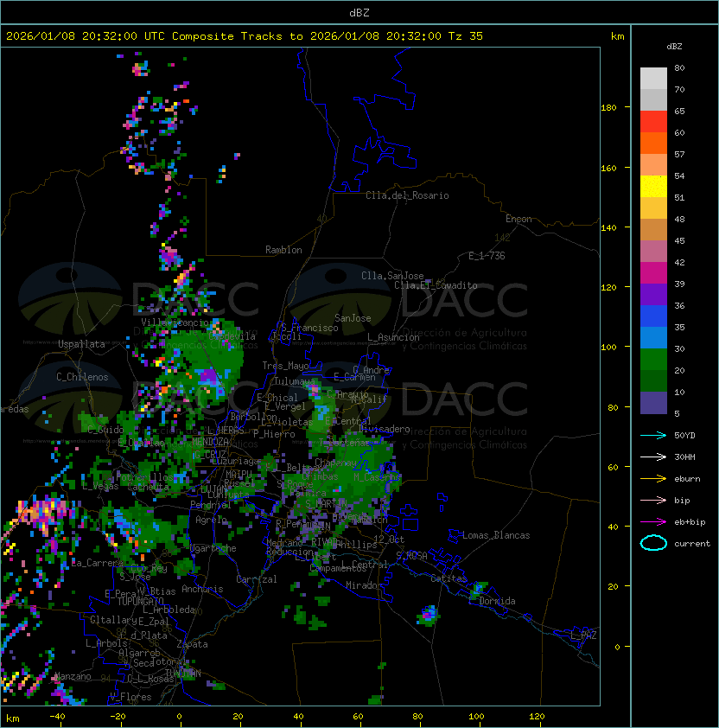
Task: Click the 'dBZ' title at top
Action: click(x=359, y=12)
